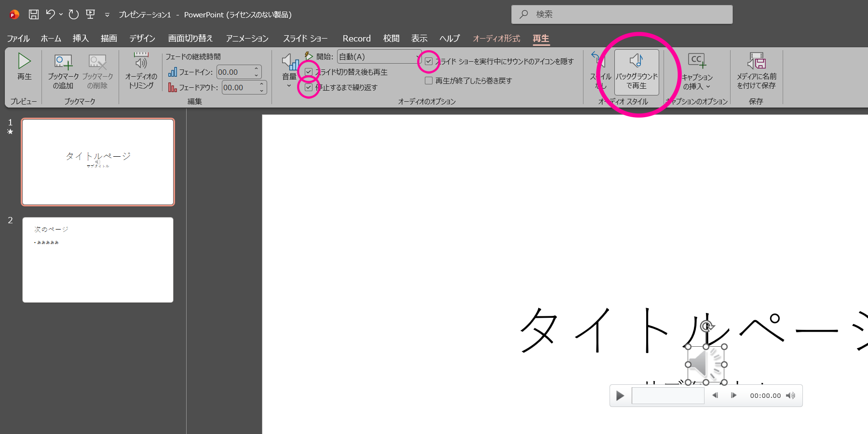868x434 pixels.
Task: Open the Start dropdown showing 自動(A)
Action: point(379,57)
